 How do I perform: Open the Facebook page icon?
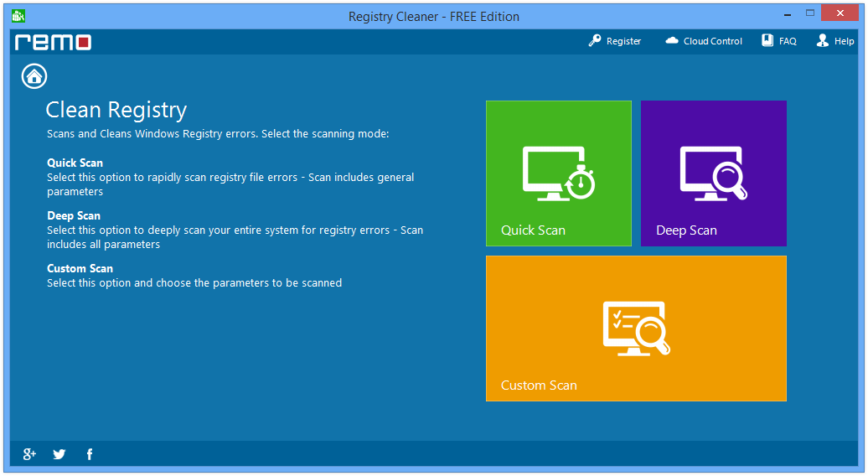pyautogui.click(x=90, y=454)
